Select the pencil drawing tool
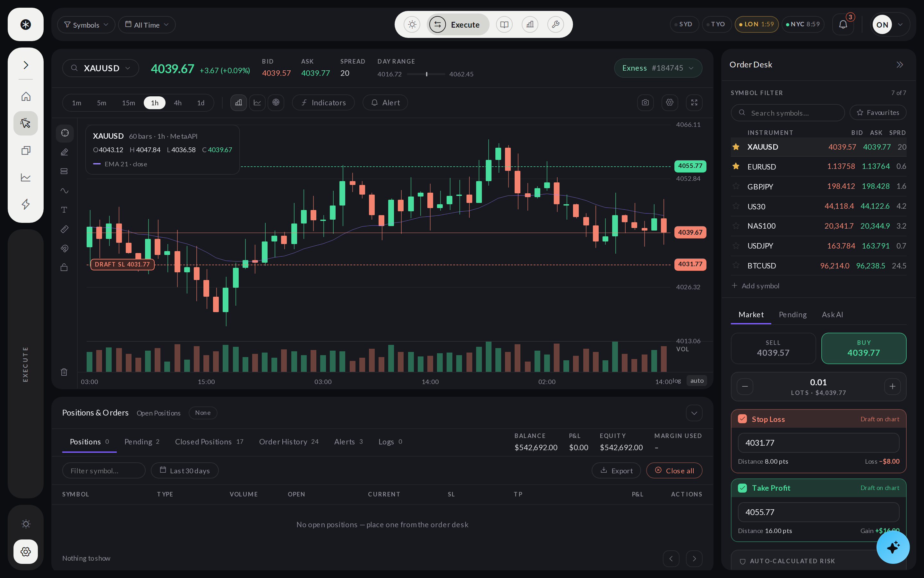 tap(64, 152)
